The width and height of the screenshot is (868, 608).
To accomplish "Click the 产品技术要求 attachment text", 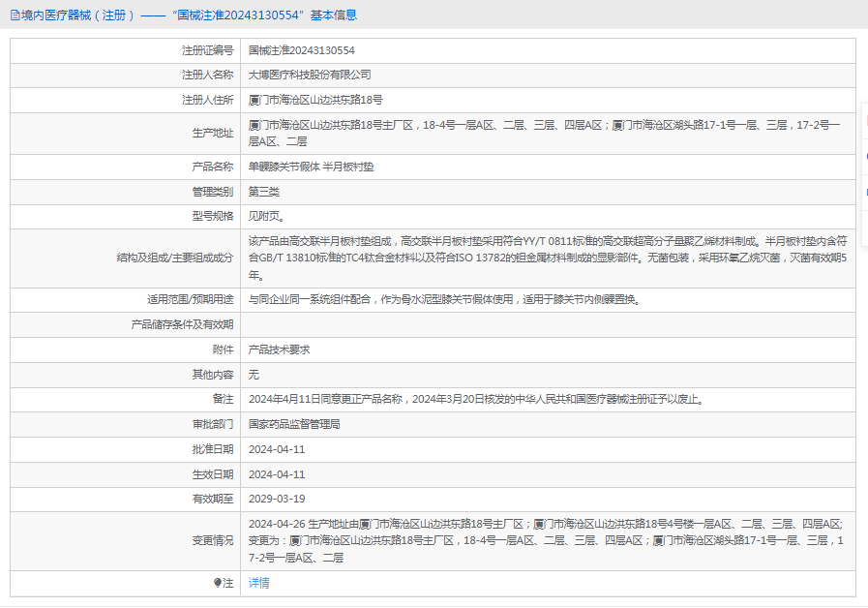I will pyautogui.click(x=279, y=350).
